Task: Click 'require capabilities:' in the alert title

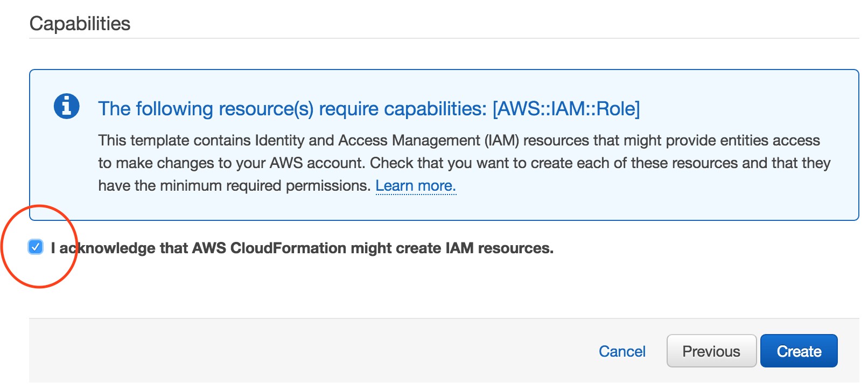Action: tap(403, 109)
